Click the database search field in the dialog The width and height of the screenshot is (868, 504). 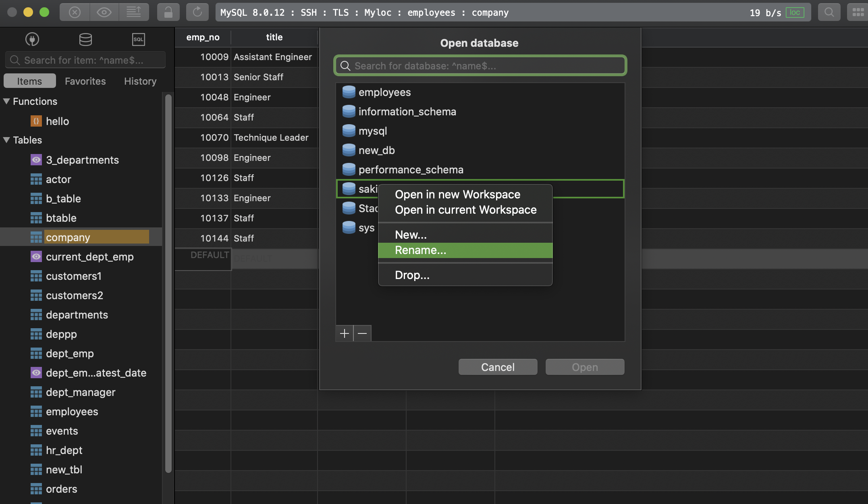click(480, 65)
